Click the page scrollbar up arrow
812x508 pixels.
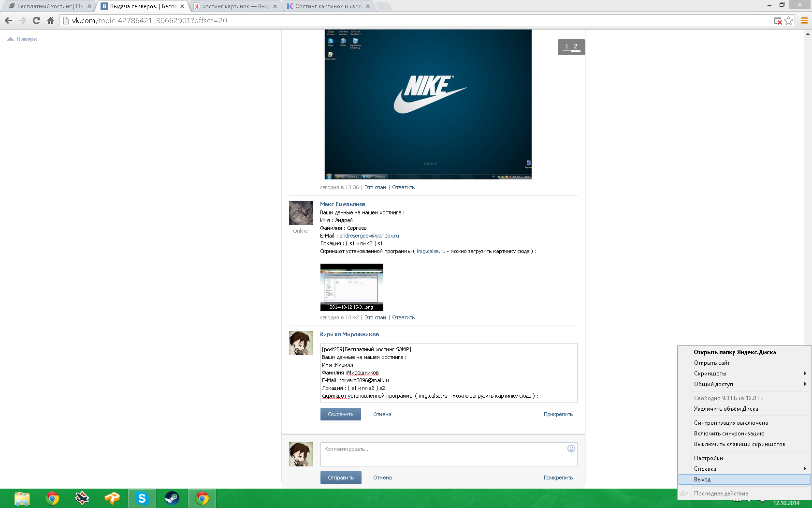click(808, 34)
